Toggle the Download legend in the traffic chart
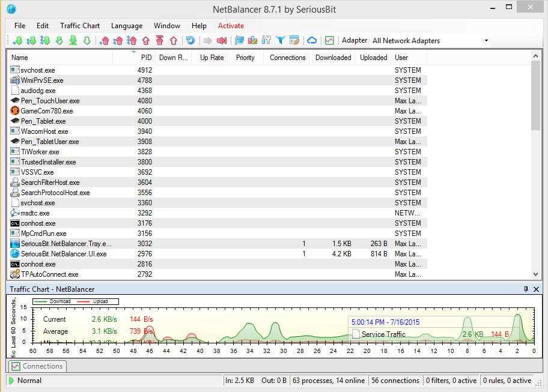The image size is (548, 392). 57,301
